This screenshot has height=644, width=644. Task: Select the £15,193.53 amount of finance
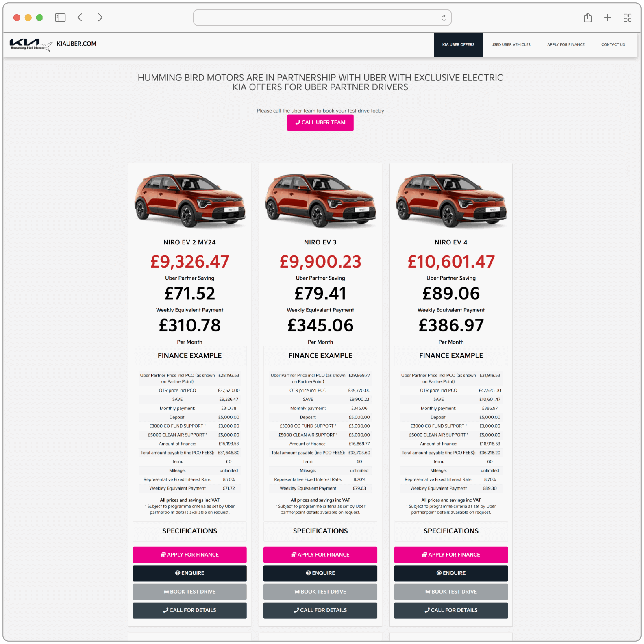pyautogui.click(x=229, y=444)
